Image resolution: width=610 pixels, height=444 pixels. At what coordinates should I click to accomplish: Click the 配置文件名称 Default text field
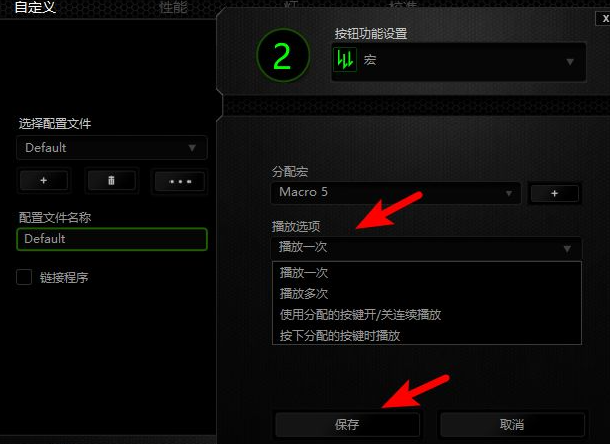[x=112, y=239]
